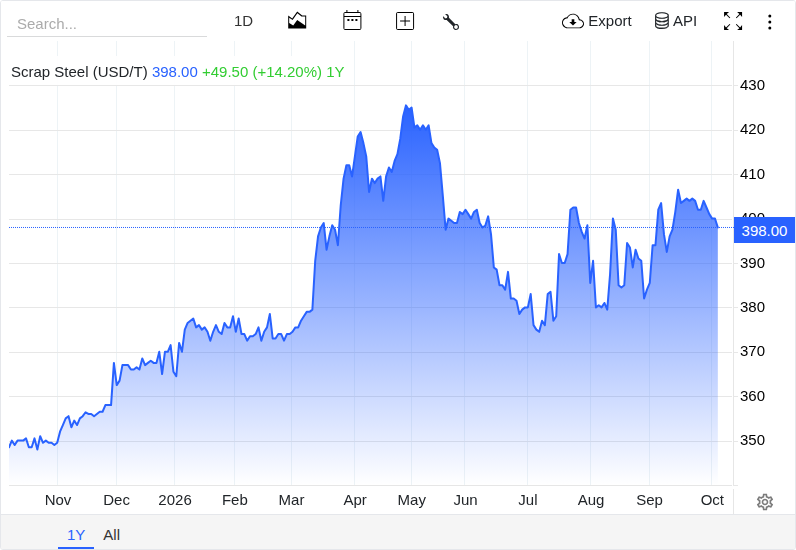The width and height of the screenshot is (796, 550).
Task: Click the 1Y label in the legend
Action: (x=335, y=72)
